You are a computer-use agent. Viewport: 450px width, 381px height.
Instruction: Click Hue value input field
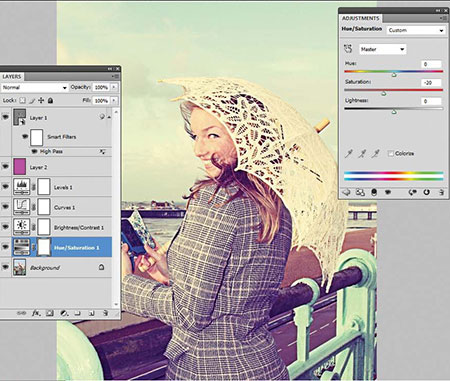click(x=431, y=64)
